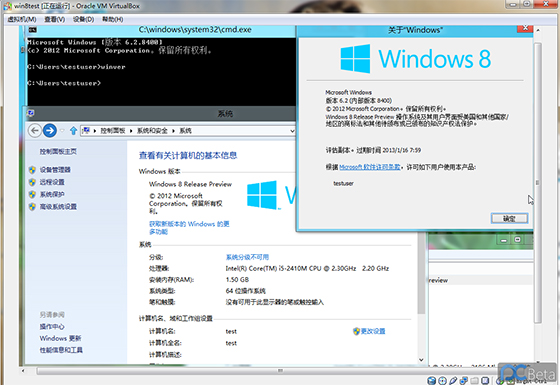Open the 虚拟机(M) Machine menu
The height and width of the screenshot is (385, 560).
(22, 19)
